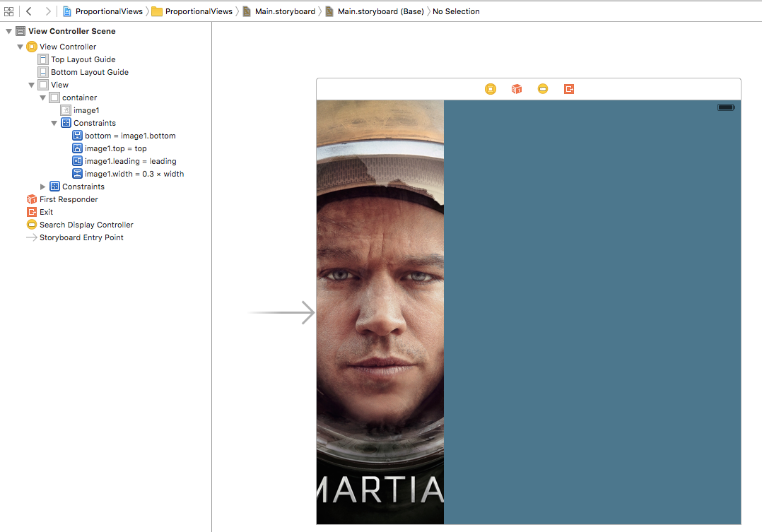Screen dimensions: 762x532
Task: Click View Controller icon in scene dock
Action: pos(491,89)
